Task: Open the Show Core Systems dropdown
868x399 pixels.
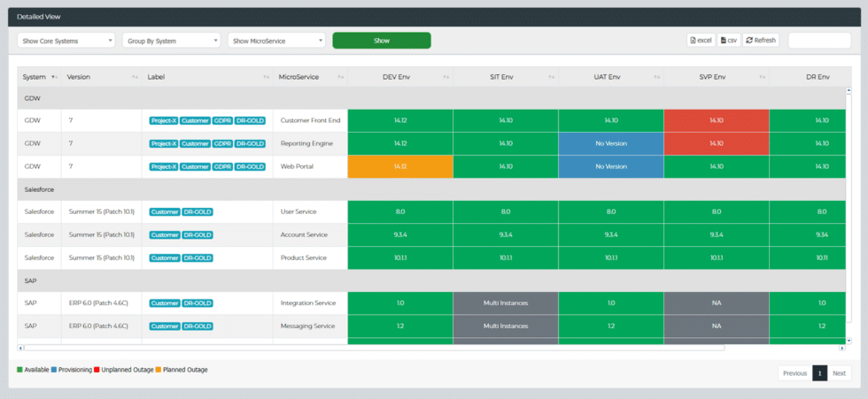Action: [66, 40]
